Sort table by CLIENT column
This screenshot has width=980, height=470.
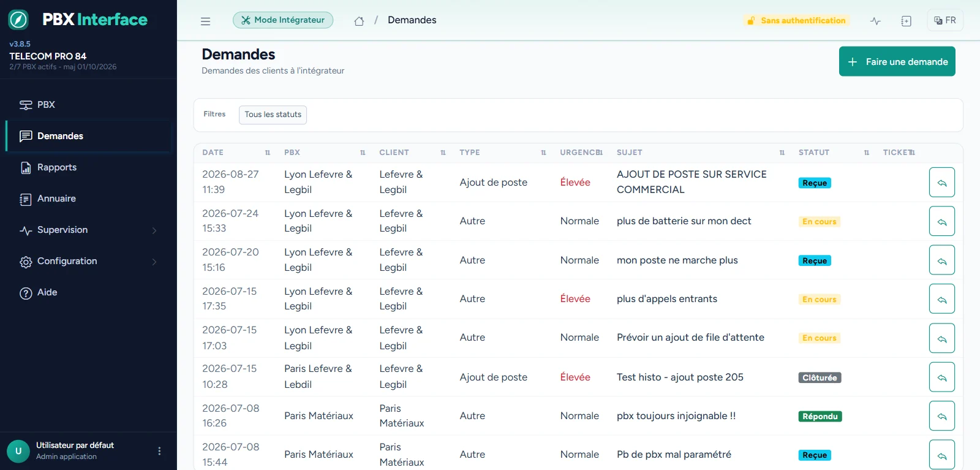coord(443,153)
